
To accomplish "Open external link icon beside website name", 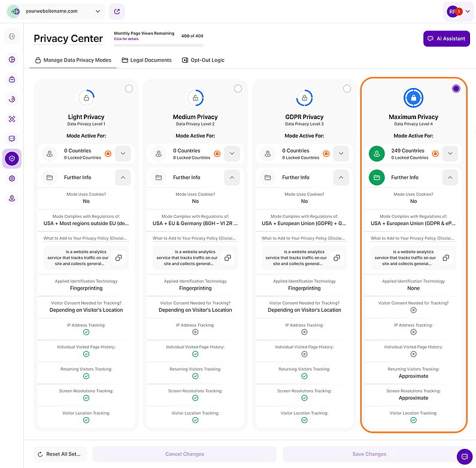I will click(x=118, y=11).
